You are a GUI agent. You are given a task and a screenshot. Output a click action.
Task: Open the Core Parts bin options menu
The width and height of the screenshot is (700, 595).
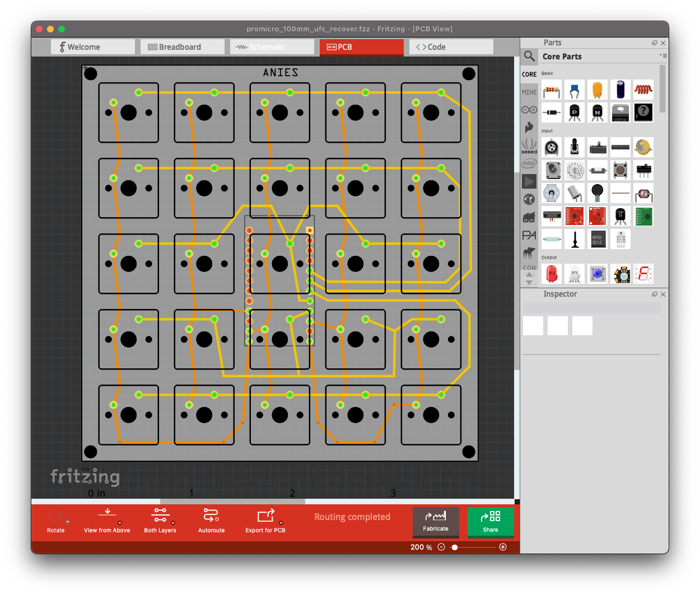663,56
